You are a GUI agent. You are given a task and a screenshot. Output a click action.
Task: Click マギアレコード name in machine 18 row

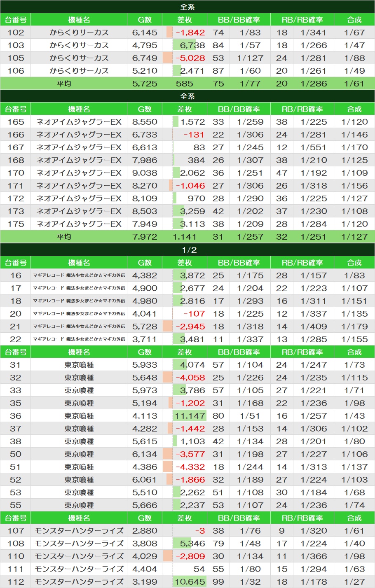(79, 301)
